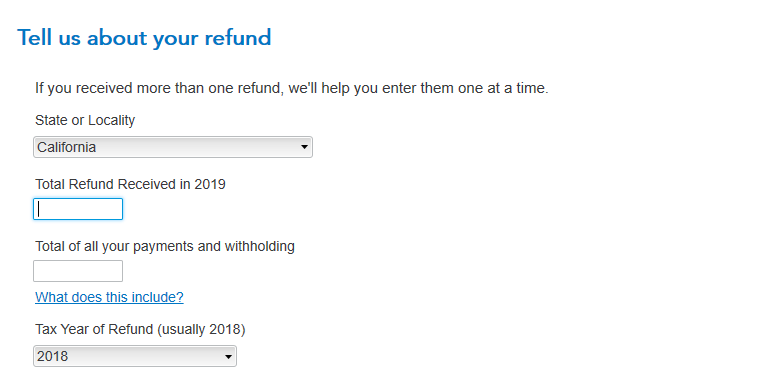Image resolution: width=767 pixels, height=374 pixels.
Task: Select the "California" value text in state selector
Action: pos(67,147)
